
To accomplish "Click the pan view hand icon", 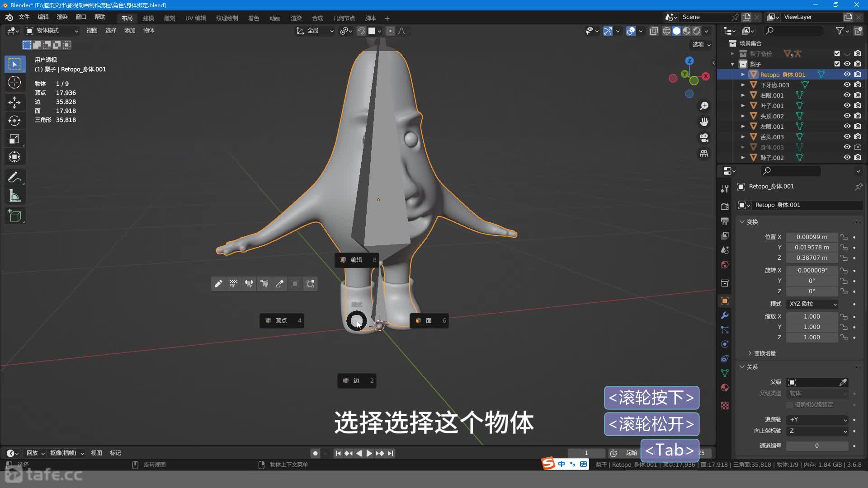I will (x=704, y=122).
